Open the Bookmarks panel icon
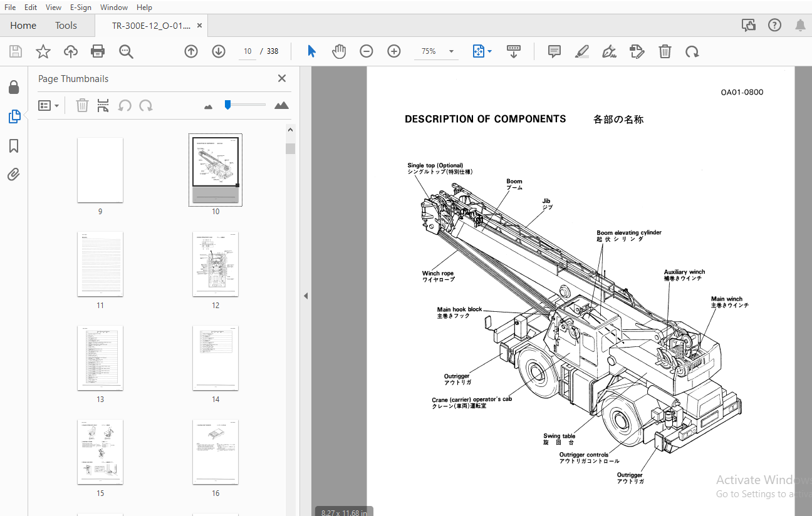Viewport: 812px width, 516px height. click(x=14, y=146)
